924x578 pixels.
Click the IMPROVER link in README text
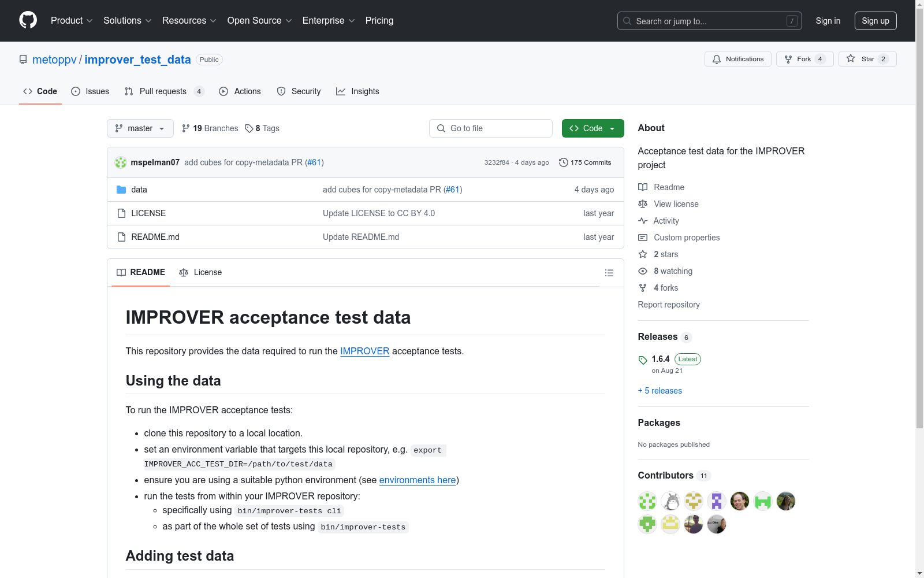coord(364,351)
